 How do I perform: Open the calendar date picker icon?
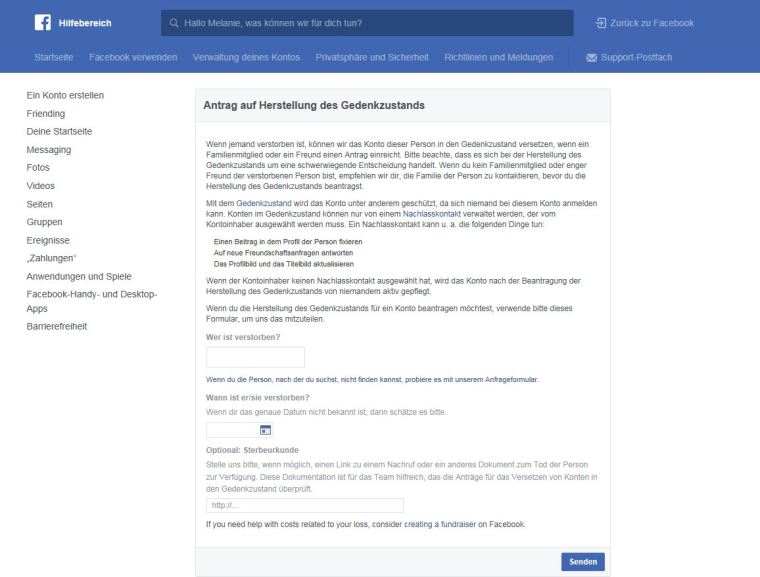265,430
